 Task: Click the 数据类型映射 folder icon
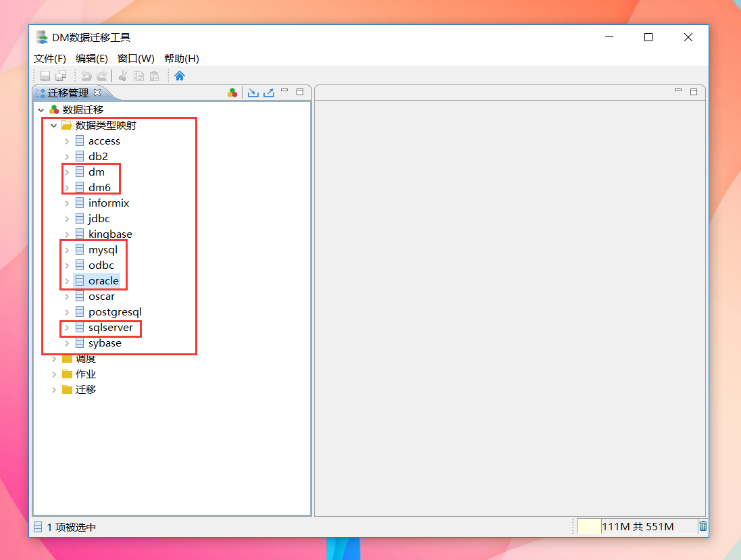coord(67,125)
